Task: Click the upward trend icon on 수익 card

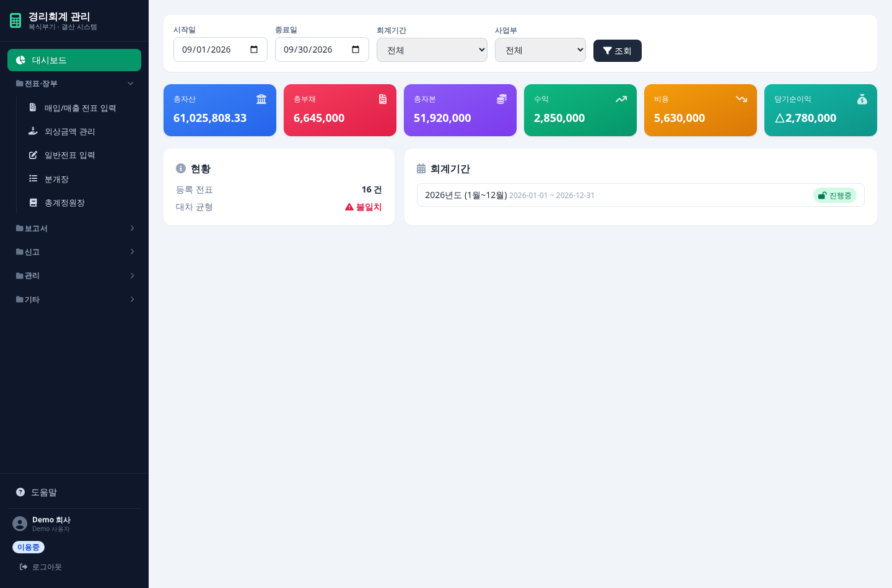Action: [621, 99]
